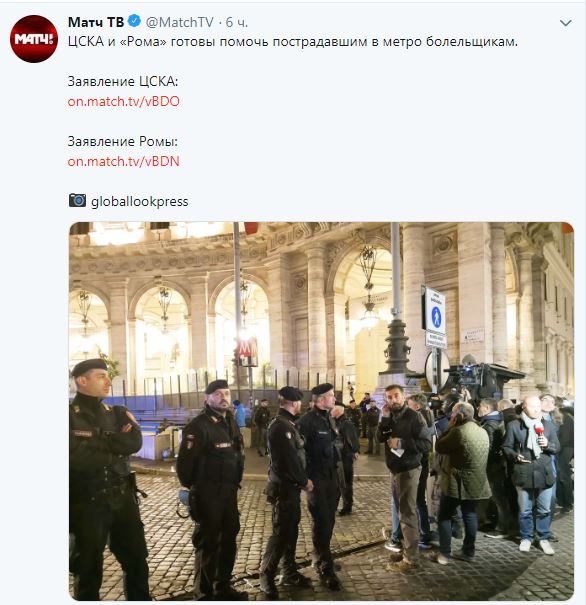Click the globallookpress credit text
586x605 pixels.
pyautogui.click(x=140, y=201)
